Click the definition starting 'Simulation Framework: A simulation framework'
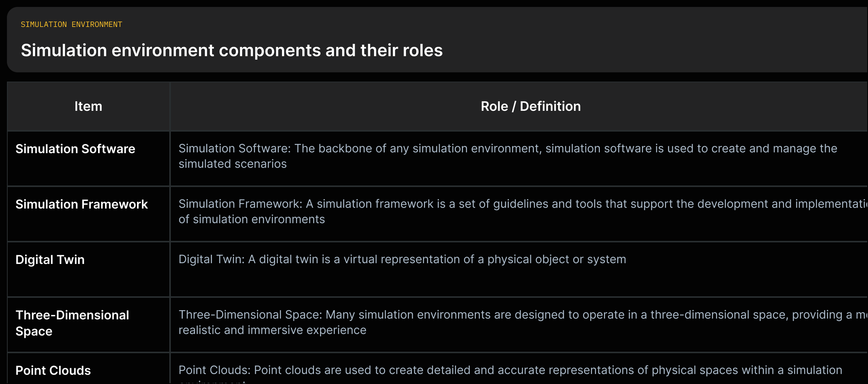The width and height of the screenshot is (868, 384). (523, 212)
